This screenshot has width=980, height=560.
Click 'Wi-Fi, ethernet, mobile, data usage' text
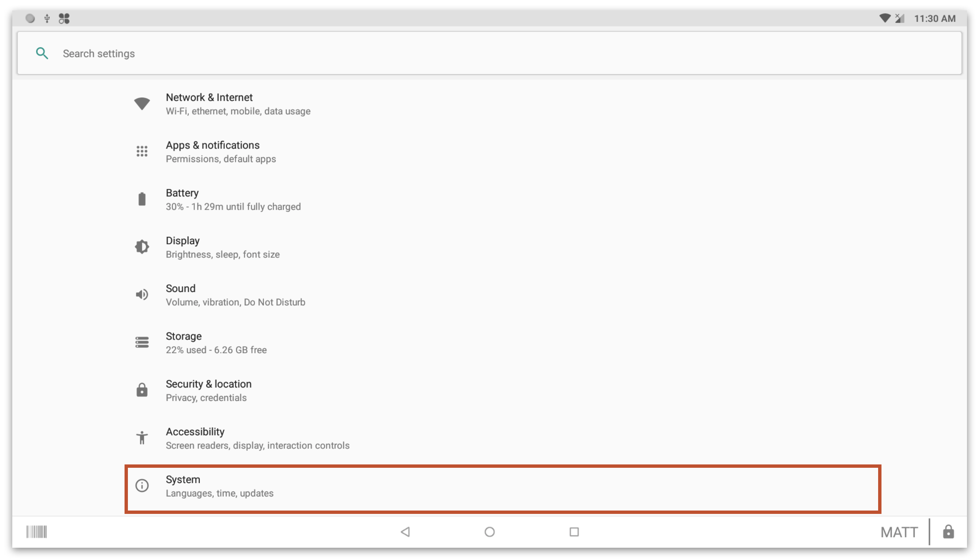(x=238, y=111)
